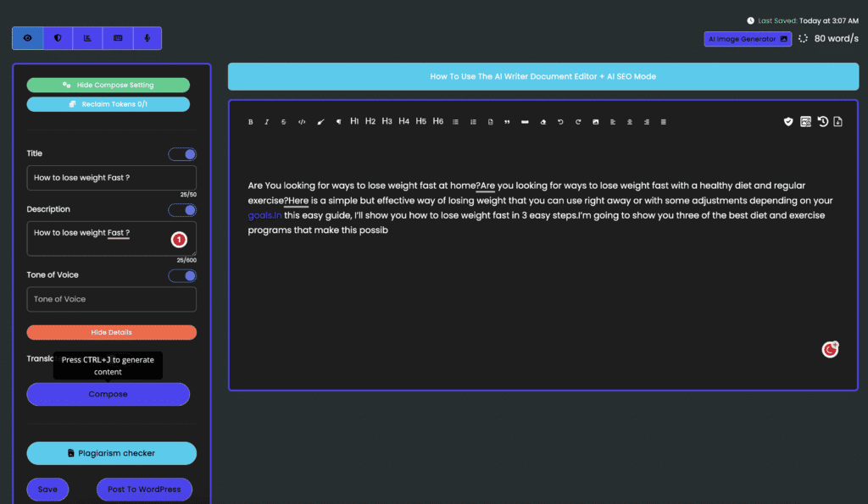Click the Tone of Voice input field
868x504 pixels.
(x=111, y=299)
